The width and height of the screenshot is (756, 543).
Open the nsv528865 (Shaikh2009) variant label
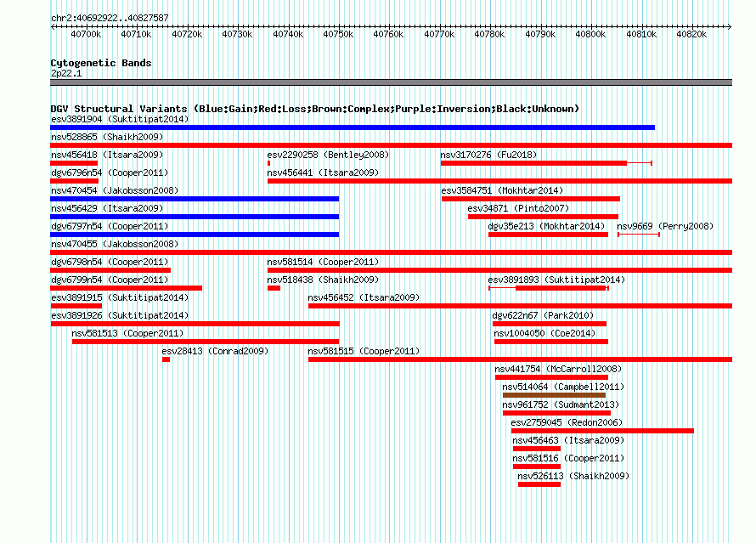coord(107,137)
